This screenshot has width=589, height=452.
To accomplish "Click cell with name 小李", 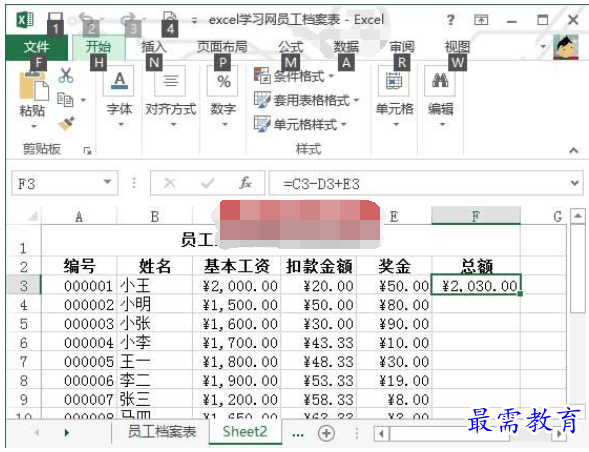I will 155,342.
